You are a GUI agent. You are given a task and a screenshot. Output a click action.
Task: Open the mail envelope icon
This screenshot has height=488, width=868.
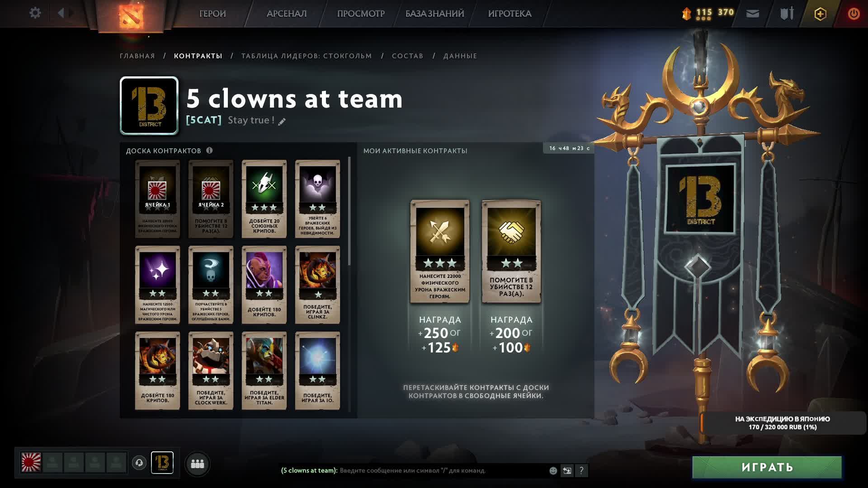[x=753, y=14]
